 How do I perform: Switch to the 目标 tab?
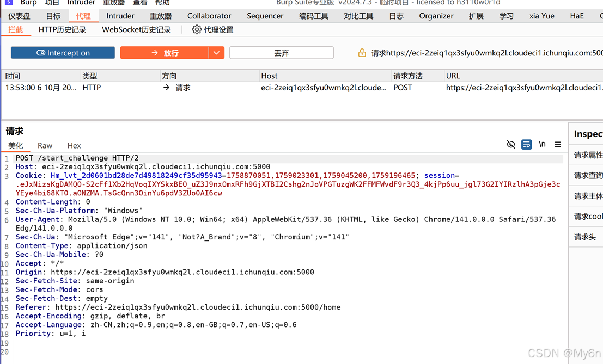coord(53,16)
